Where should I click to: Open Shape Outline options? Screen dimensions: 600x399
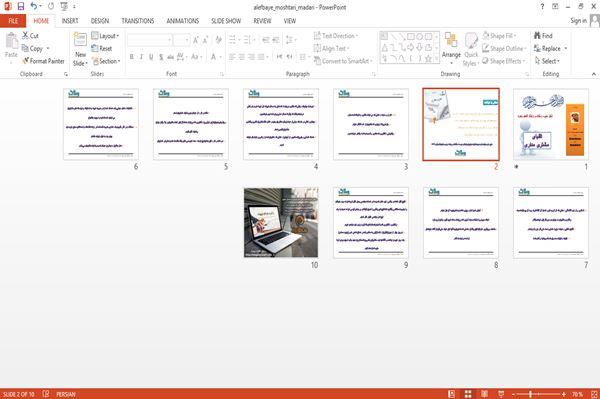[504, 48]
